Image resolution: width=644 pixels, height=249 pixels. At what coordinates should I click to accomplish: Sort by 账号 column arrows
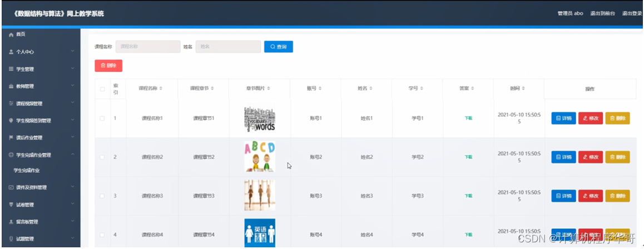pyautogui.click(x=320, y=88)
